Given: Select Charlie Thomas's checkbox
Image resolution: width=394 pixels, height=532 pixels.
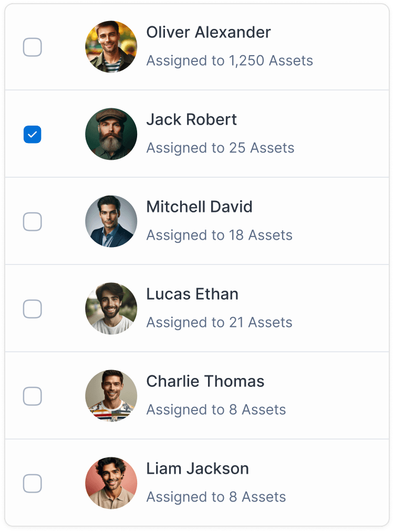Looking at the screenshot, I should (32, 396).
